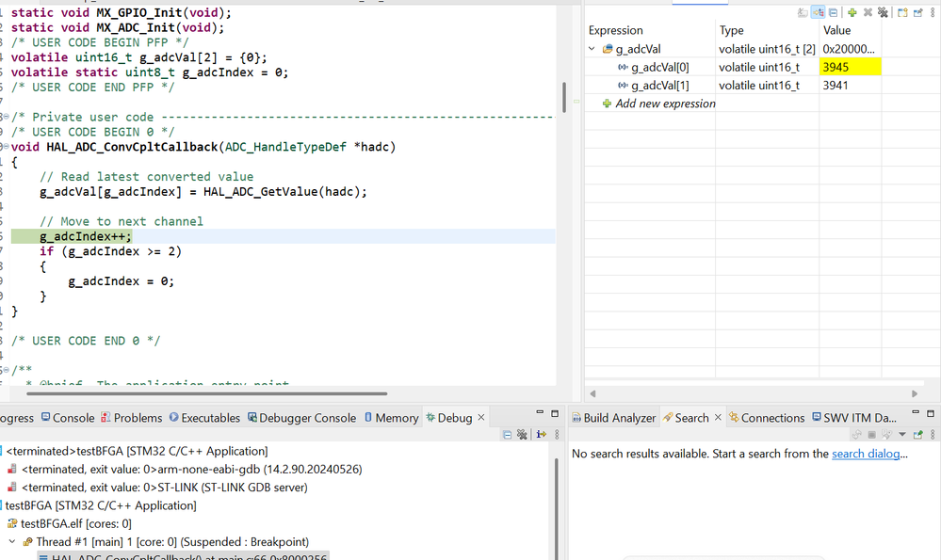The width and height of the screenshot is (941, 560).
Task: Toggle the show type names button in Expressions toolbar
Action: click(803, 12)
